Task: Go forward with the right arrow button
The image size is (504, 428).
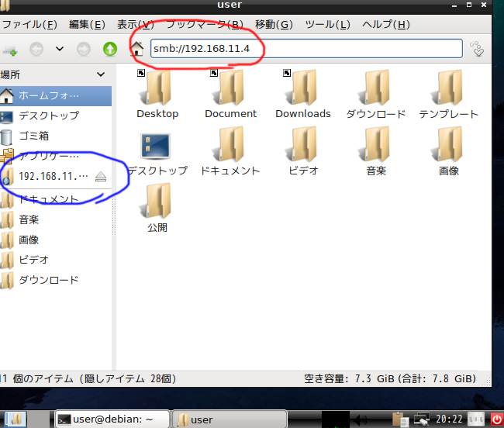Action: [x=84, y=49]
